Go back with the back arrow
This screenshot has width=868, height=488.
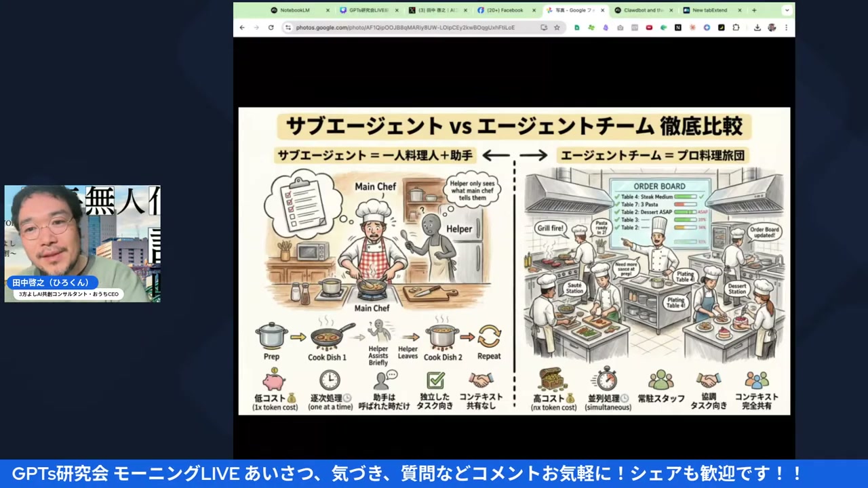(242, 28)
